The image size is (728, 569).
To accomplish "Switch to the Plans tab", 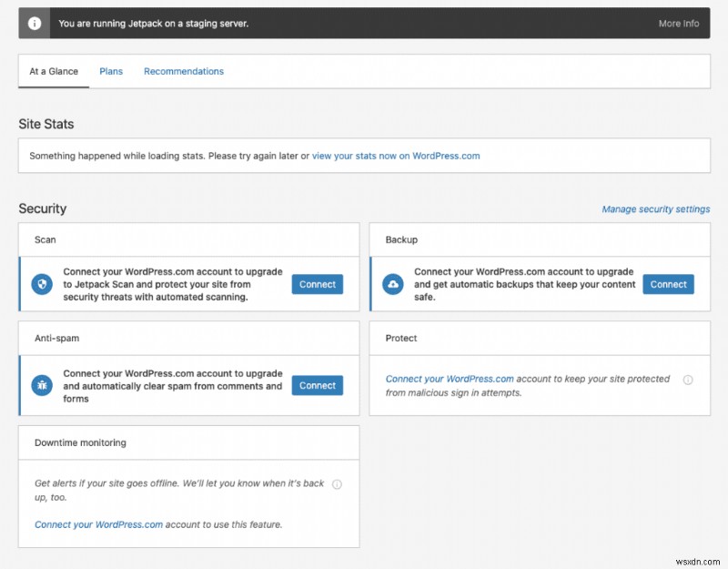I will point(111,71).
